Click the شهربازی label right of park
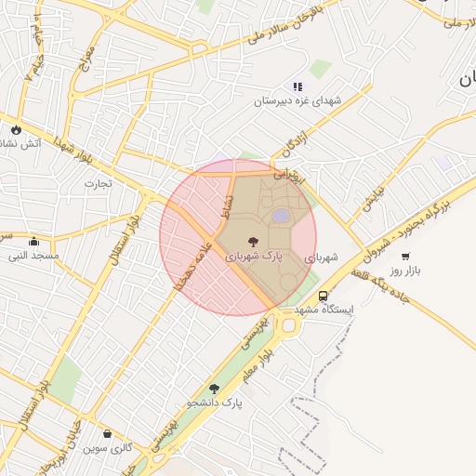The width and height of the screenshot is (476, 476). pyautogui.click(x=321, y=258)
